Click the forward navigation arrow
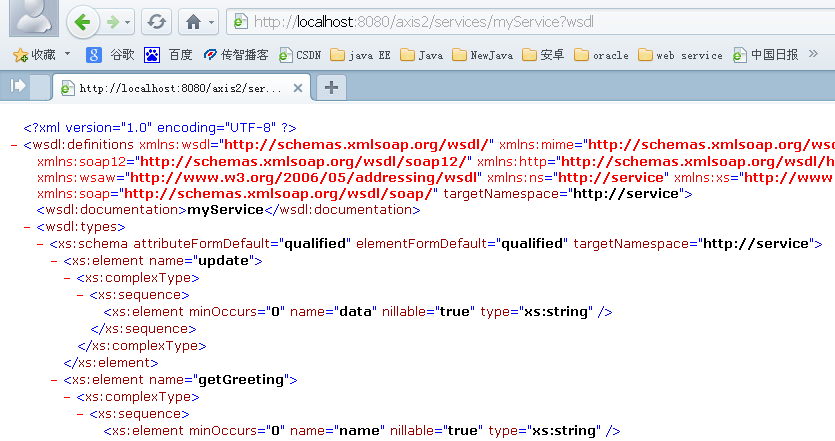Viewport: 835px width, 441px height. pyautogui.click(x=113, y=21)
